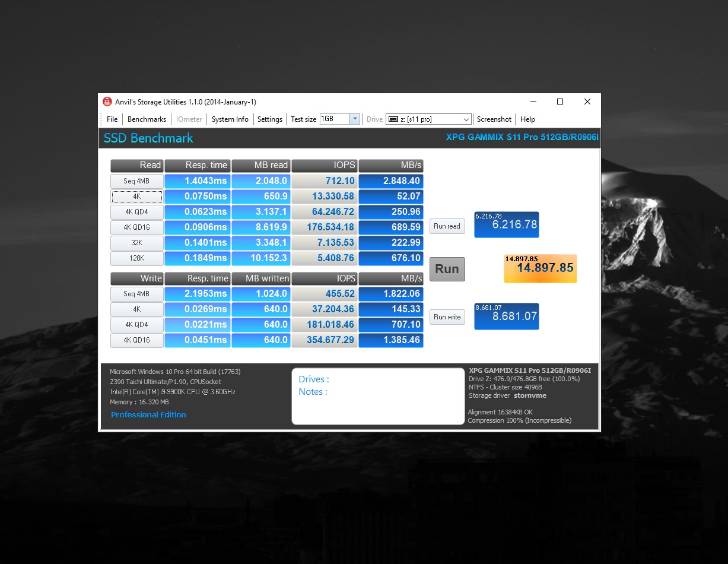Select the 1.822.06 MB/s value
The image size is (728, 564).
tap(391, 294)
